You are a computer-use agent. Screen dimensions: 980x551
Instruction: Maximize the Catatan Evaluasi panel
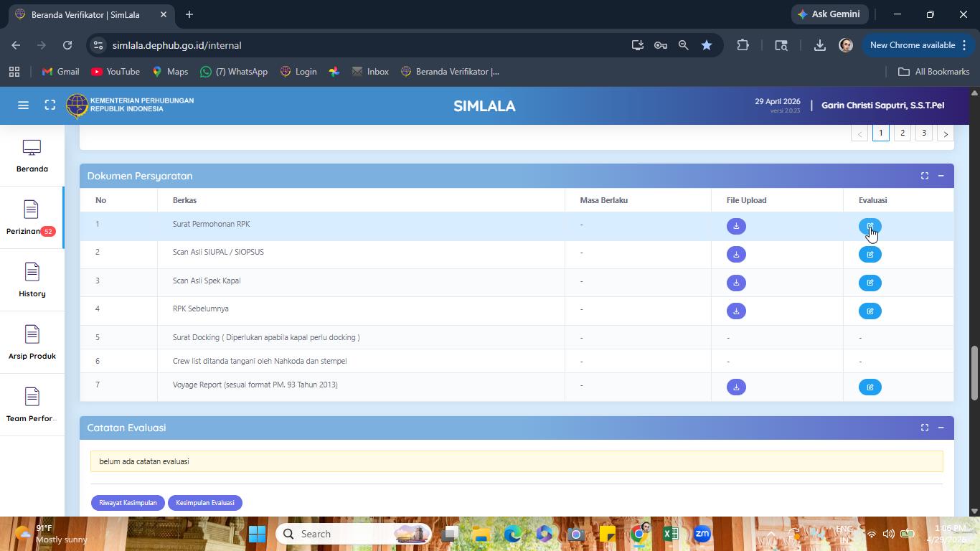(x=925, y=428)
